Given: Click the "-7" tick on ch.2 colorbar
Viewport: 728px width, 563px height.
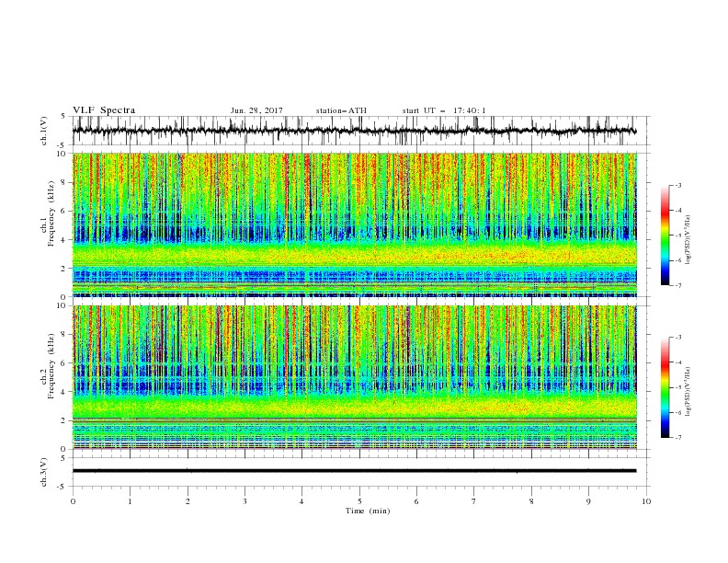Looking at the screenshot, I should pos(678,438).
